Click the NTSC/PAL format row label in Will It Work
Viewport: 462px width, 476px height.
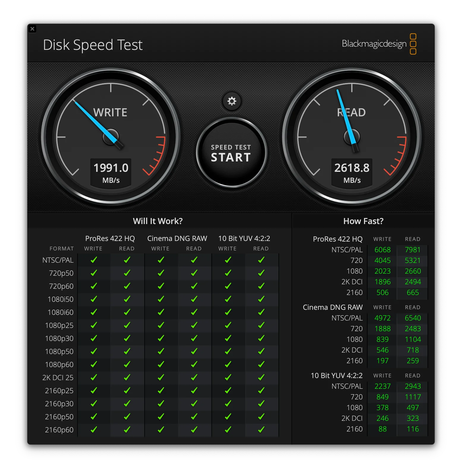(58, 260)
